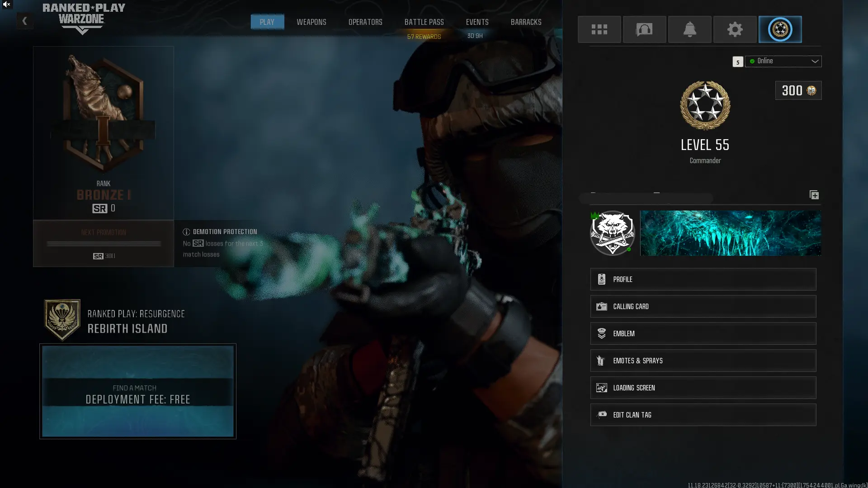Open the notifications bell icon
The height and width of the screenshot is (488, 868).
click(689, 29)
